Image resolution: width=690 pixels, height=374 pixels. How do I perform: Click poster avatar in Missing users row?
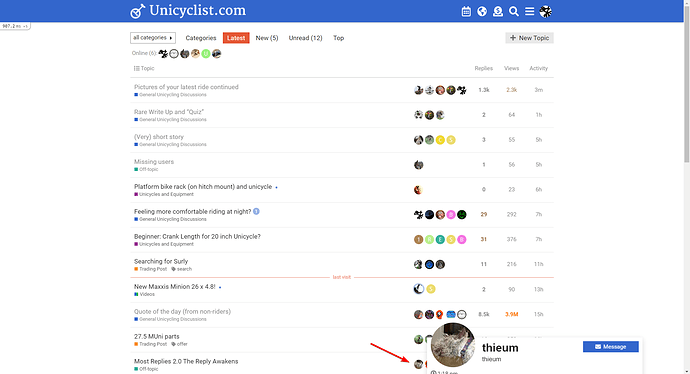point(418,165)
